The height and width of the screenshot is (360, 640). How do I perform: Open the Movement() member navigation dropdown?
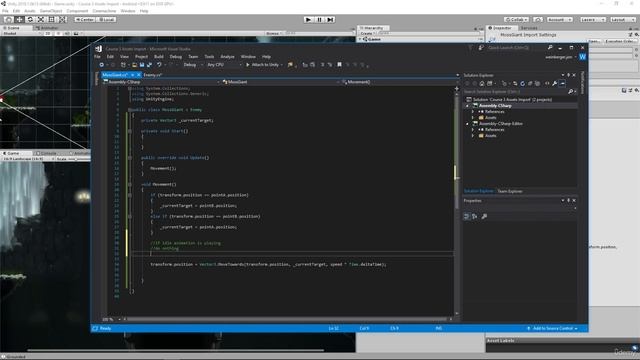click(x=400, y=82)
